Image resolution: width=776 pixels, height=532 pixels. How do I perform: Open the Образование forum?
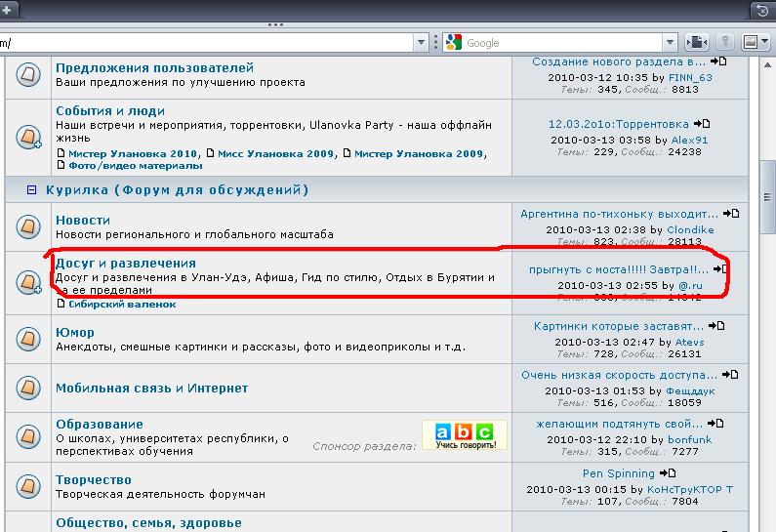coord(99,424)
